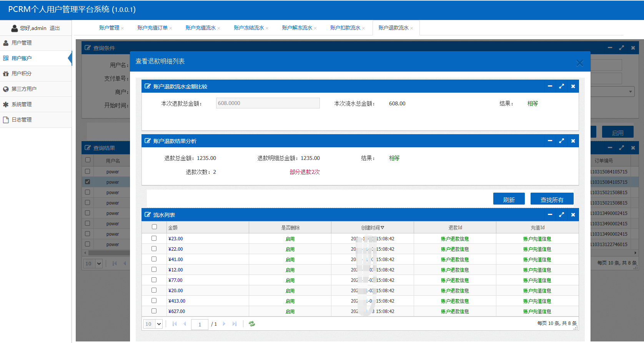Check the ¥413.00 row checkbox
Viewport: 644px width, 343px height.
click(x=154, y=301)
